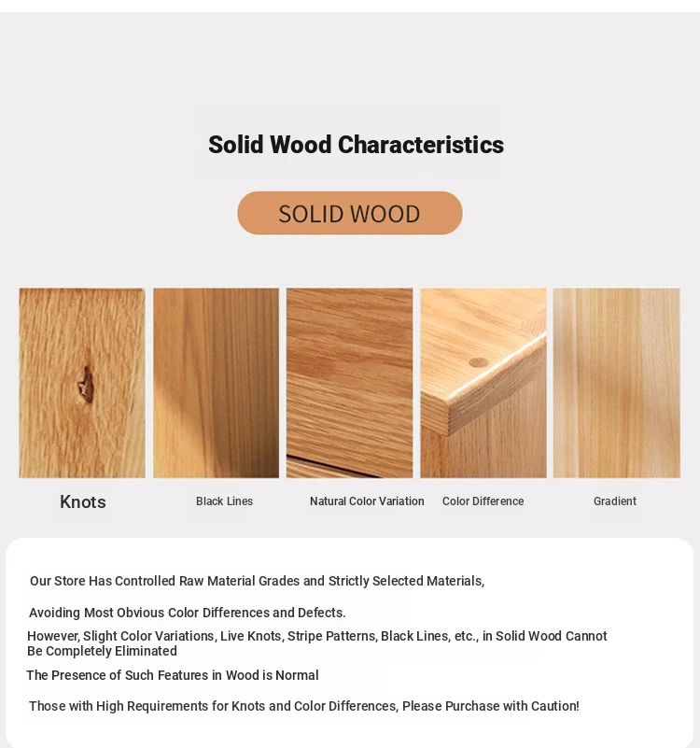Click 'The Presence of Such Features' line
This screenshot has height=748, width=700.
coord(173,675)
